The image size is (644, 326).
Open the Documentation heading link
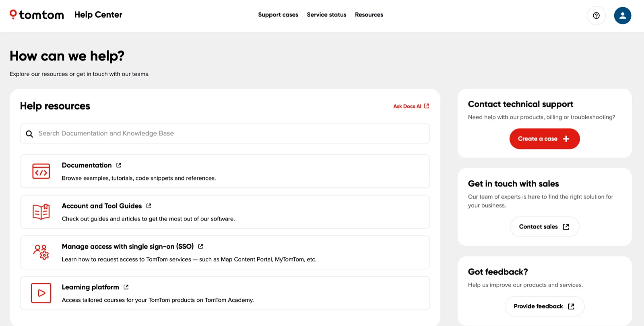coord(87,165)
